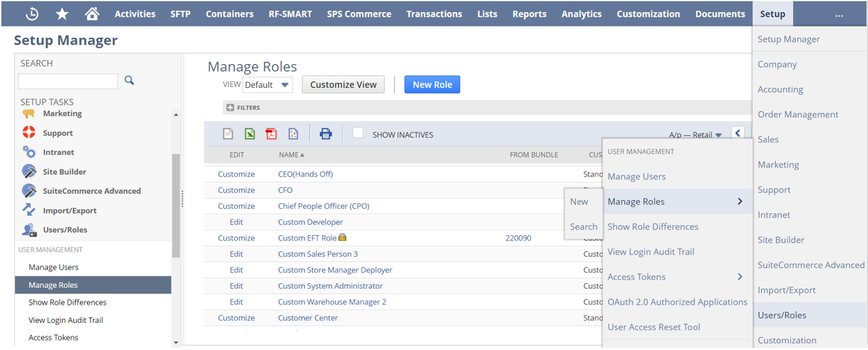
Task: Expand Access Tokens submenu arrow
Action: pos(740,276)
